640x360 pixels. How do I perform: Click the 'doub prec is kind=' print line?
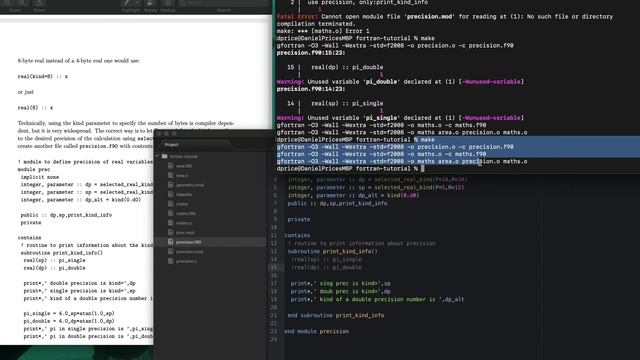pos(340,291)
